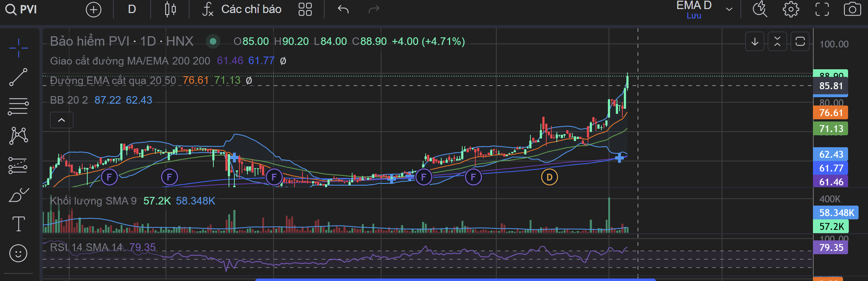Screen dimensions: 868x281
Task: Open the Các chỉ báo indicators dialog
Action: pyautogui.click(x=242, y=9)
